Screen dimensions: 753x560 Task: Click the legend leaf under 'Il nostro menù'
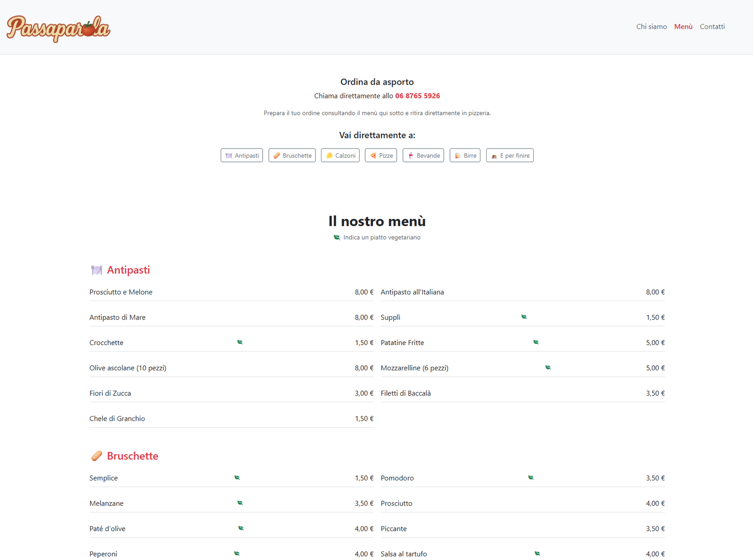coord(336,237)
